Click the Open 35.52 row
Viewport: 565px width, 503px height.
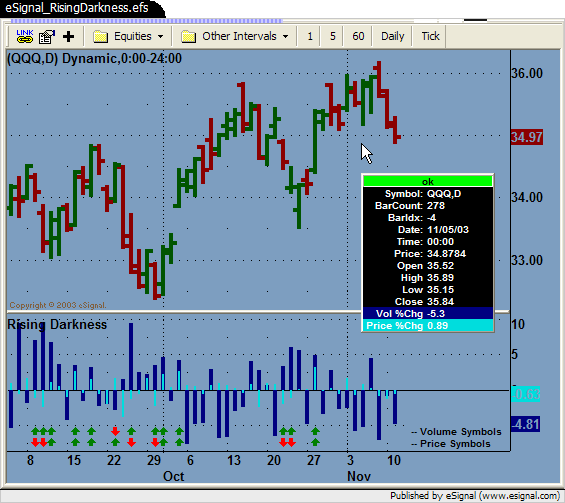(x=428, y=266)
